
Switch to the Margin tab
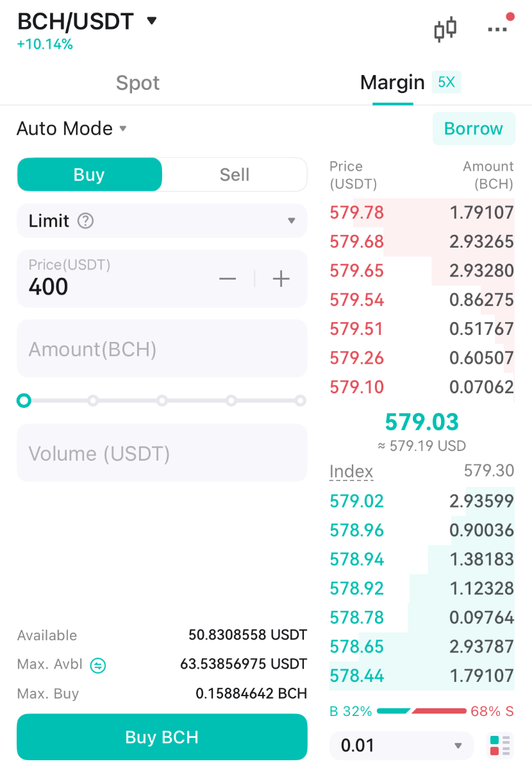[x=392, y=83]
